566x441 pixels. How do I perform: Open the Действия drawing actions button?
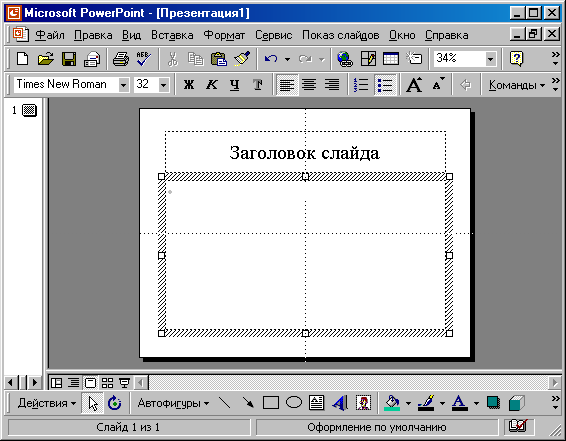click(47, 403)
